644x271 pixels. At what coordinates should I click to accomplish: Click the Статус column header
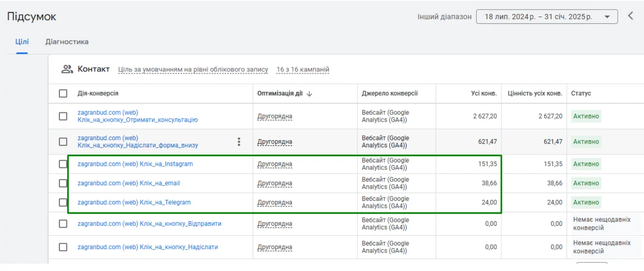581,93
